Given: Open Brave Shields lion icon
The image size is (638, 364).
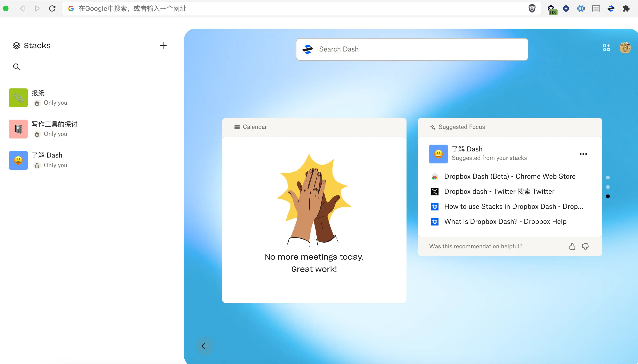Looking at the screenshot, I should [x=532, y=8].
